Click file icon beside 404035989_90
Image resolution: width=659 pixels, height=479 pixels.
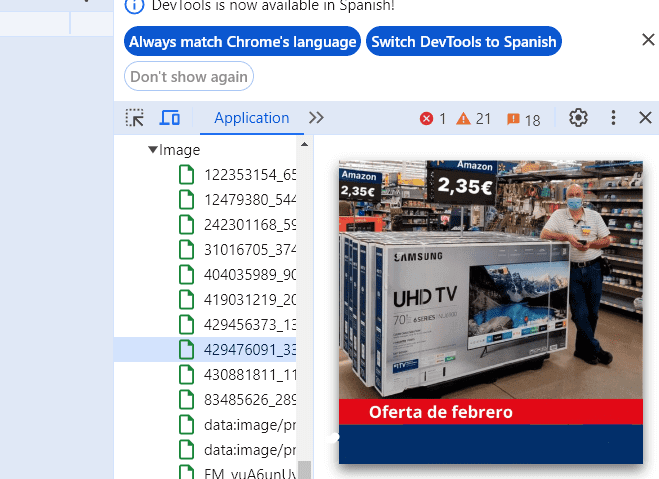pyautogui.click(x=187, y=274)
